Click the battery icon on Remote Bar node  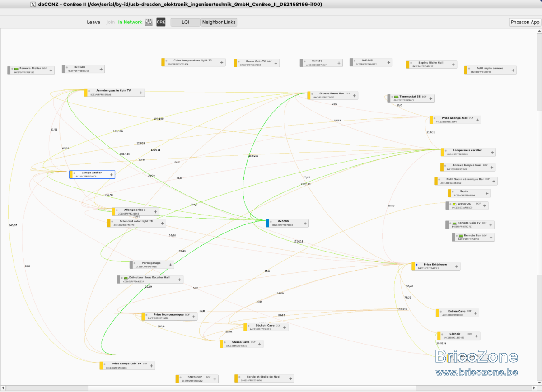coord(461,235)
